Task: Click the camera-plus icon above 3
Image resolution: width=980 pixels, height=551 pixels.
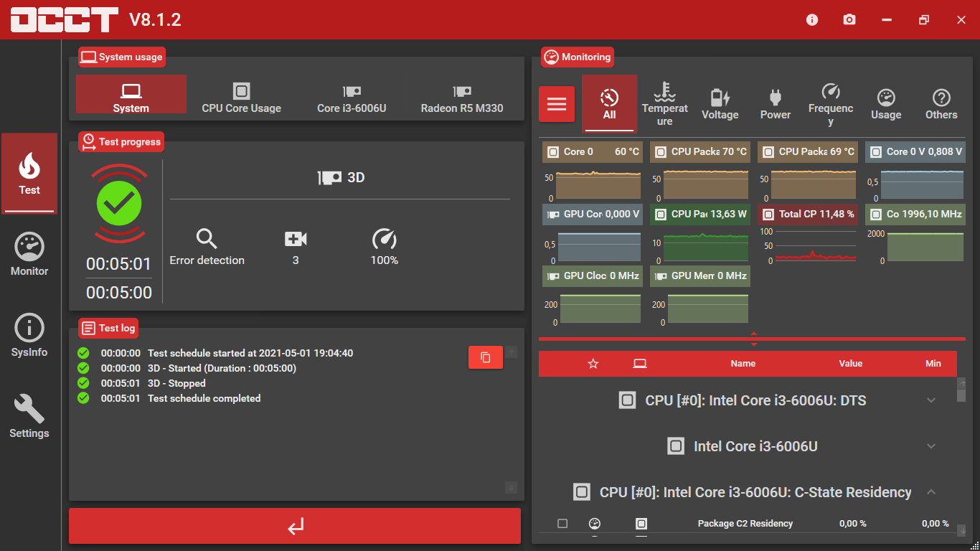Action: coord(296,239)
